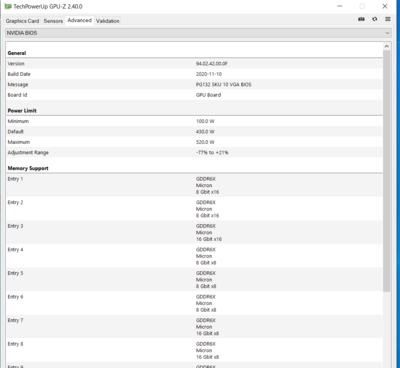The width and height of the screenshot is (400, 368).
Task: Select the 520.0 W maximum value
Action: [x=205, y=142]
